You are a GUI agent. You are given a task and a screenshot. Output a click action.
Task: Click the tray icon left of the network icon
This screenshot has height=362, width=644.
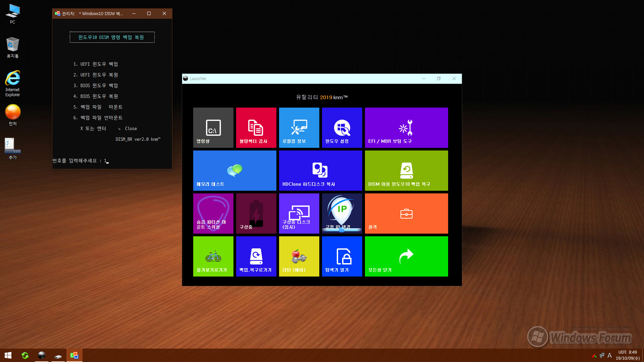click(x=594, y=355)
